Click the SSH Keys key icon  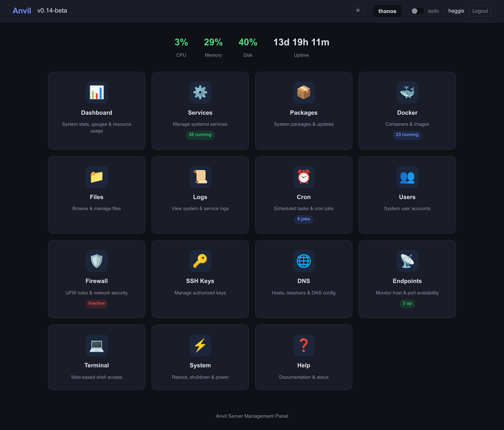[x=200, y=261]
